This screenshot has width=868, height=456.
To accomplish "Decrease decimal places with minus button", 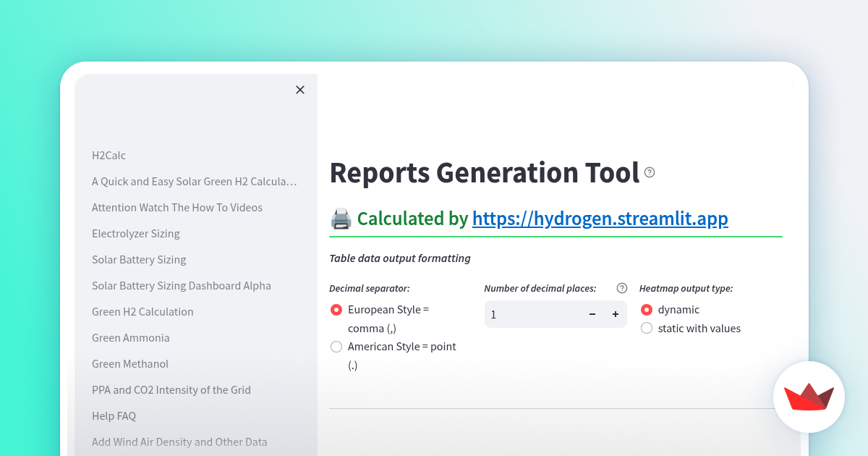I will [x=592, y=314].
